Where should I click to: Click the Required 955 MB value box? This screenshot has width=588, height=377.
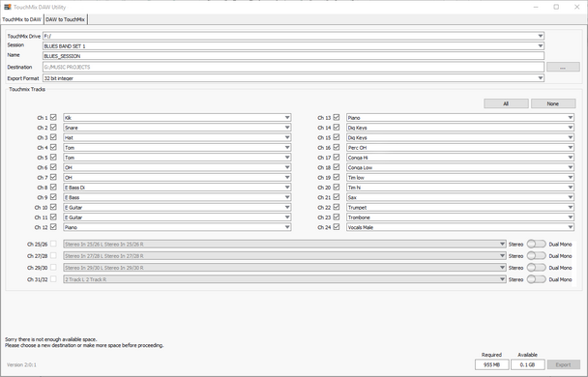pyautogui.click(x=491, y=364)
